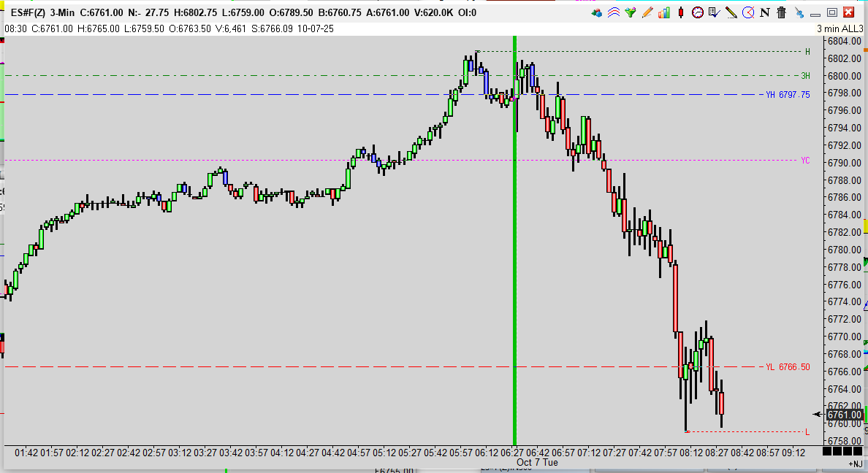868x473 pixels.
Task: Click the checklist with checkmark icon
Action: [x=714, y=12]
